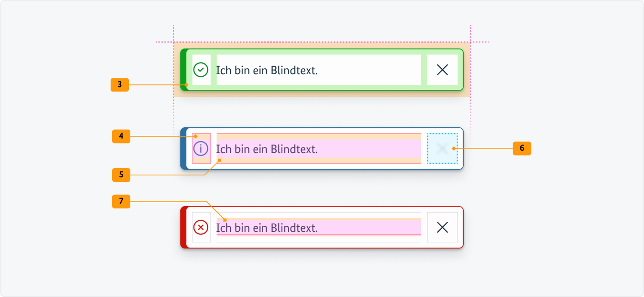Click the X icon inside the red alert
Viewport: 644px width, 297px height.
[x=442, y=227]
